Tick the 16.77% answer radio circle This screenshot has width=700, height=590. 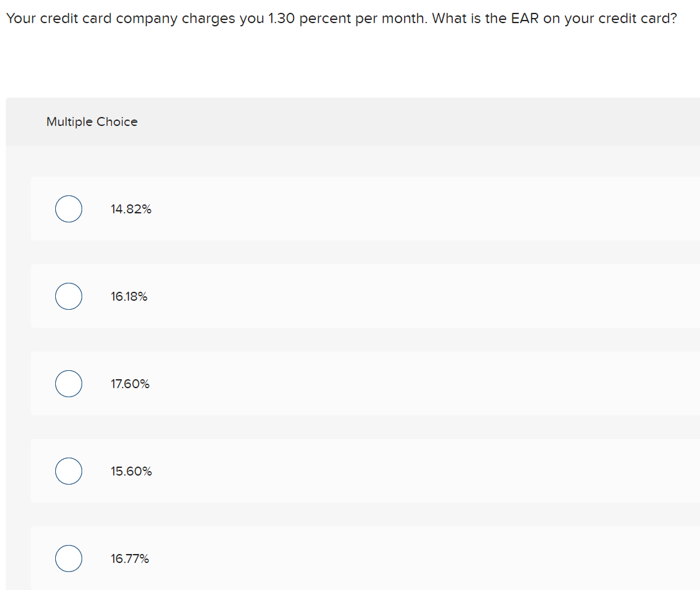click(x=69, y=559)
